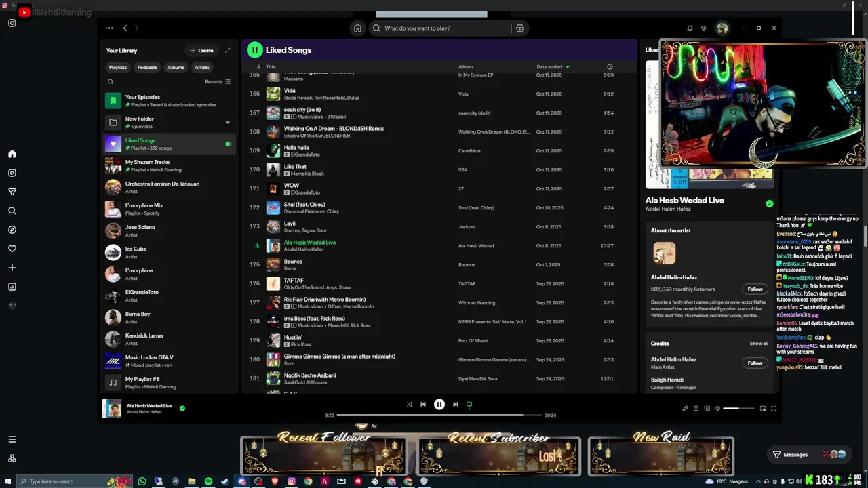Follow Abdel Halim Hafez in the Credits section
This screenshot has width=868, height=488.
755,363
